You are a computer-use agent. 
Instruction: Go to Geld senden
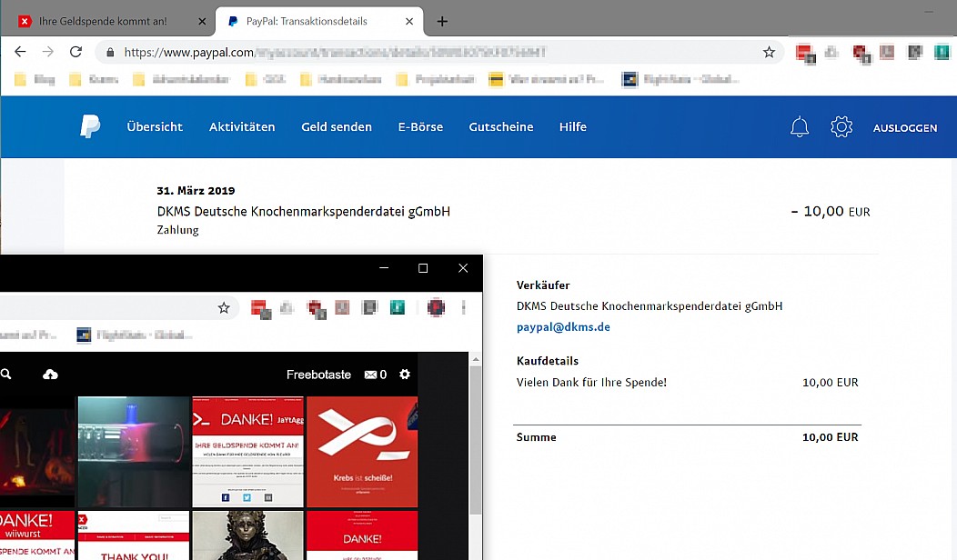337,127
